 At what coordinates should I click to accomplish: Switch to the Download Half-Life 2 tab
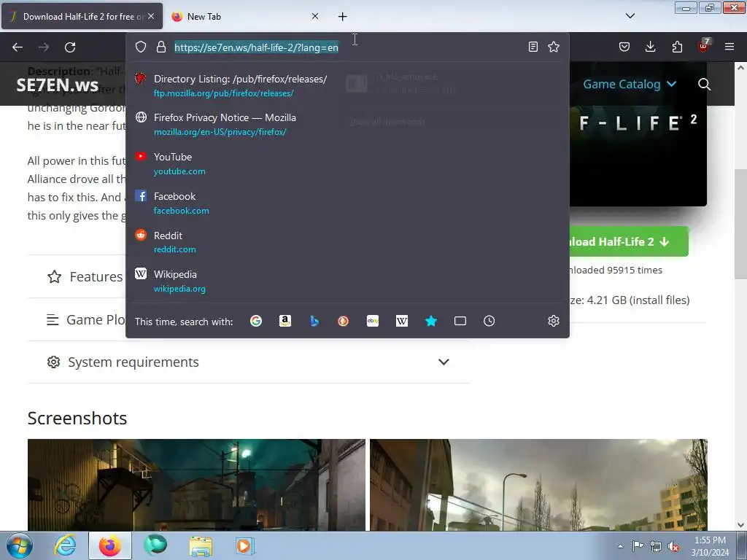click(82, 16)
